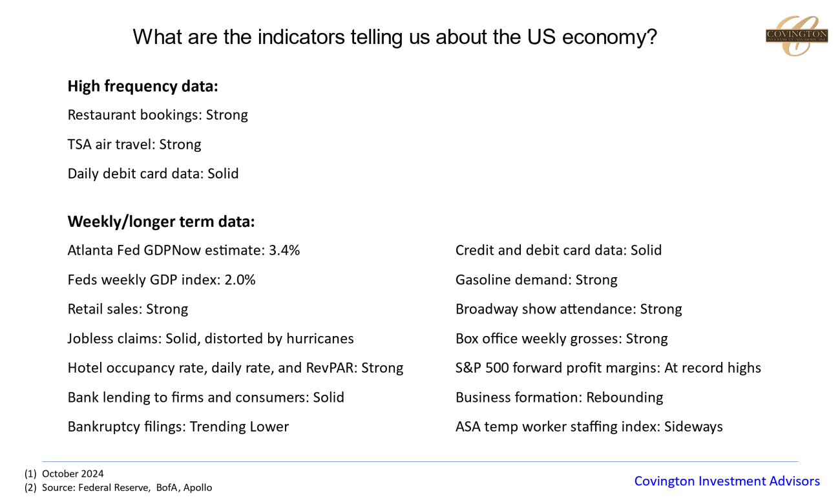Click the "Business formation: Rebounding" line
The height and width of the screenshot is (504, 840).
point(559,397)
